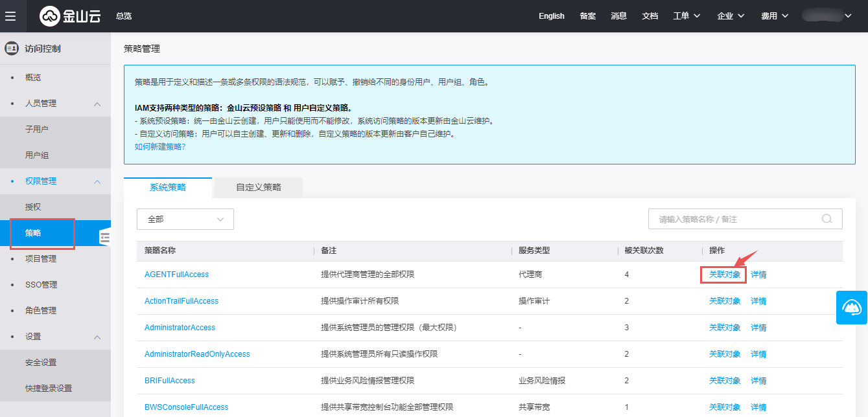Open the floating customer service icon
868x417 pixels.
click(x=852, y=308)
